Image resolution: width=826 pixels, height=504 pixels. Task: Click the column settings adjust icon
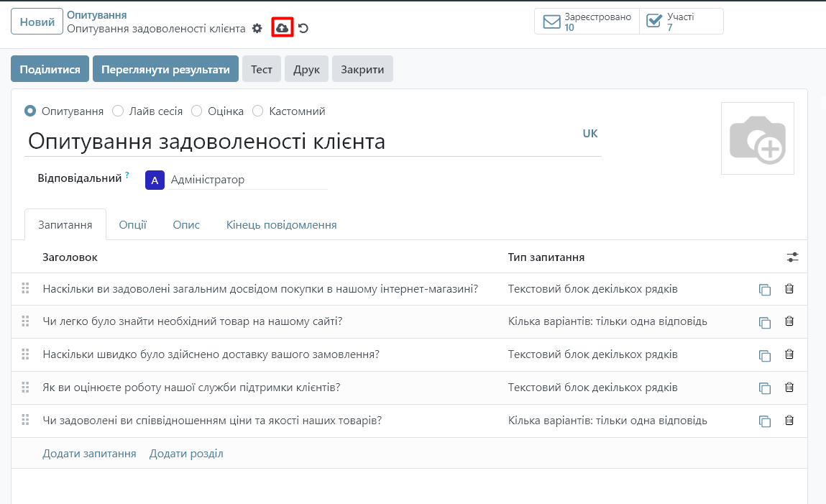pyautogui.click(x=792, y=257)
